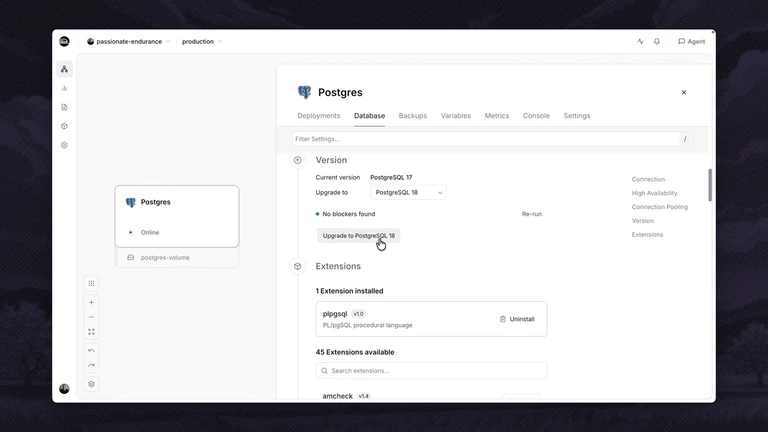The height and width of the screenshot is (432, 768).
Task: Click the panel vertical scrollbar
Action: [710, 185]
